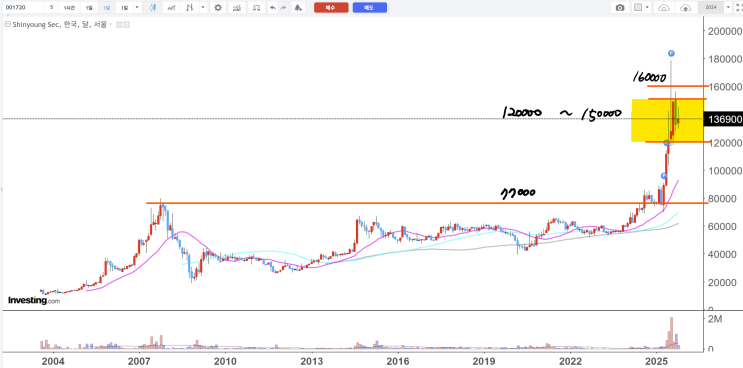Click the compare scales balance icon
Screen dimensions: 743x368
click(x=257, y=8)
